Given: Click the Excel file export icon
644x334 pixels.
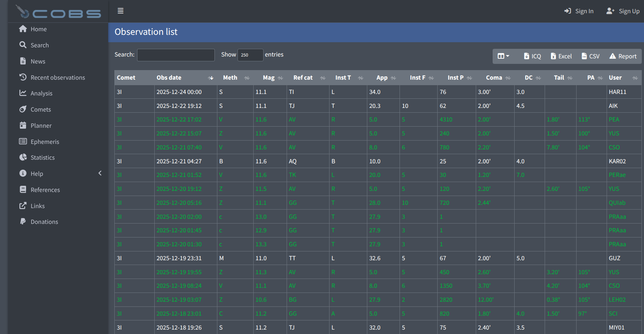Looking at the screenshot, I should (553, 56).
